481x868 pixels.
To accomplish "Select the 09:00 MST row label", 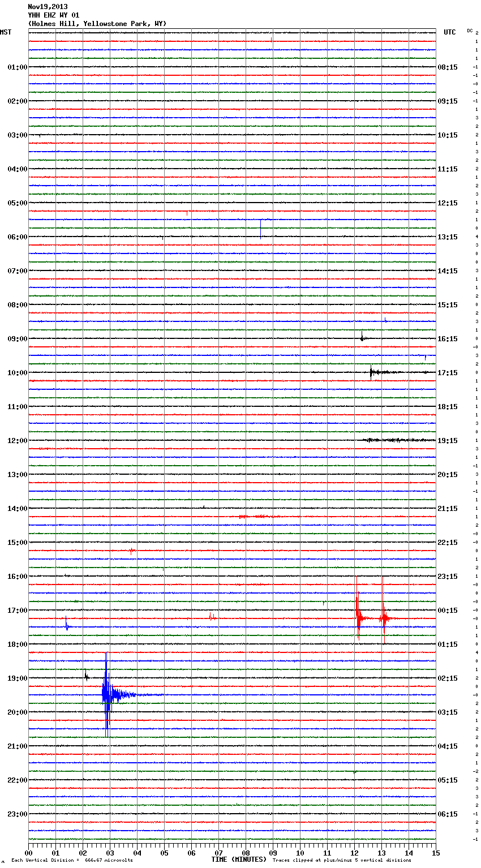I will click(x=18, y=339).
